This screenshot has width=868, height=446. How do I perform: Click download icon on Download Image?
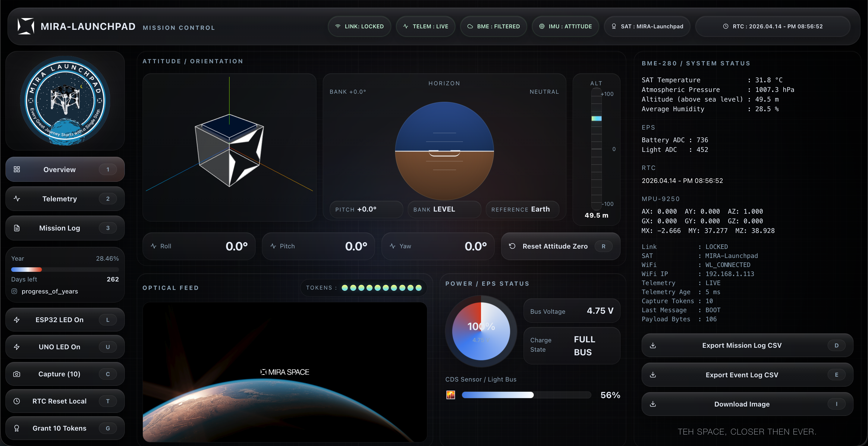(653, 404)
